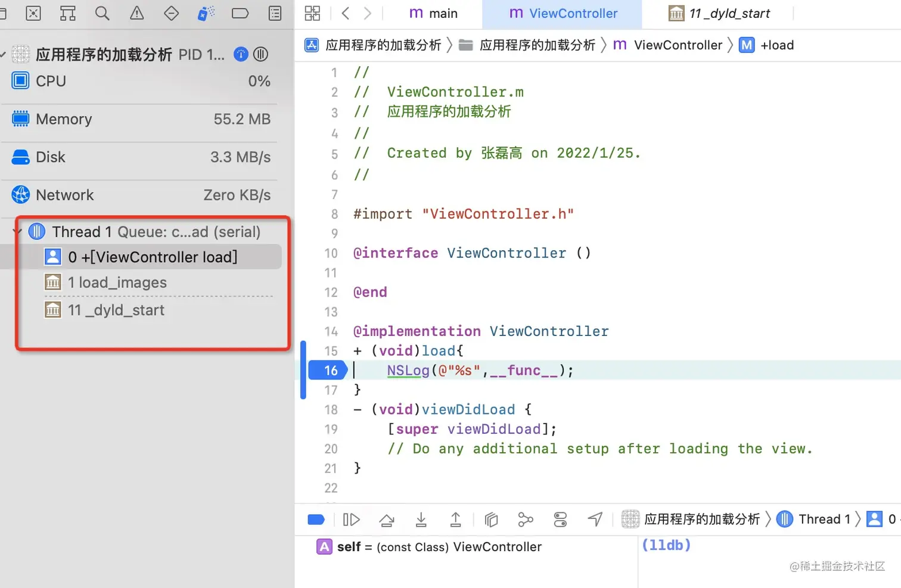
Task: Open the Memory gauge report
Action: coord(141,119)
